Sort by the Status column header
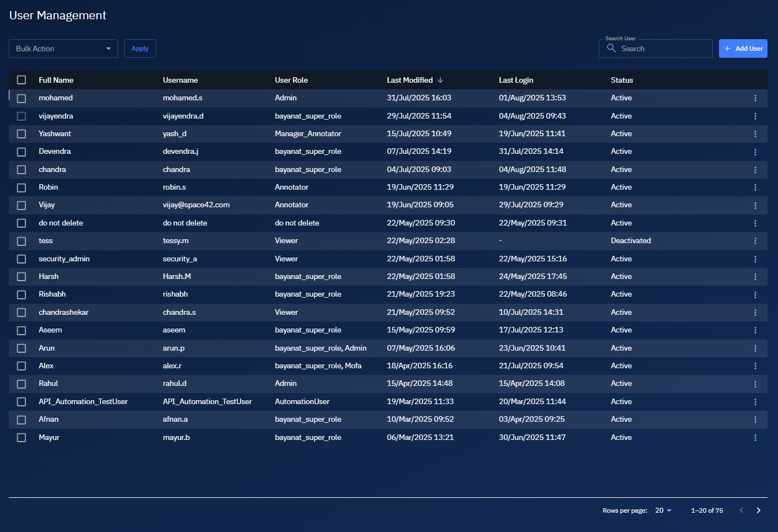This screenshot has width=778, height=532. click(x=621, y=80)
